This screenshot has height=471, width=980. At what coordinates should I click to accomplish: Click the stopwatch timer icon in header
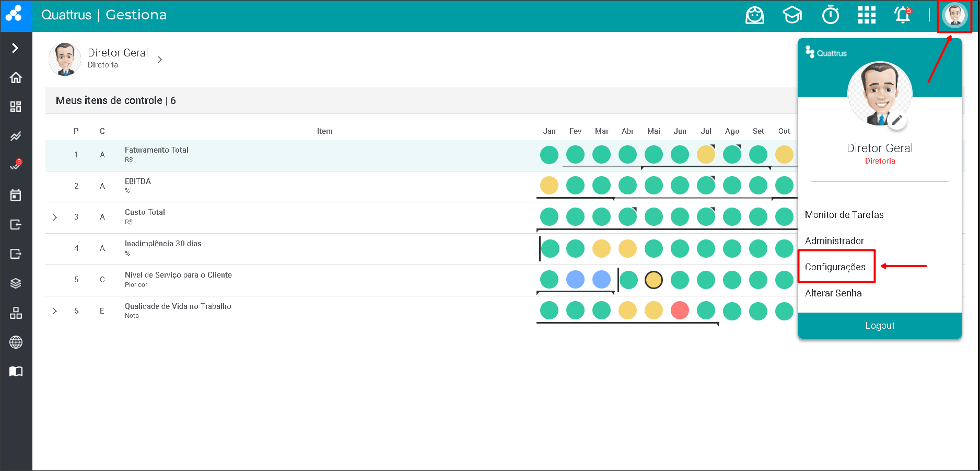pos(830,15)
